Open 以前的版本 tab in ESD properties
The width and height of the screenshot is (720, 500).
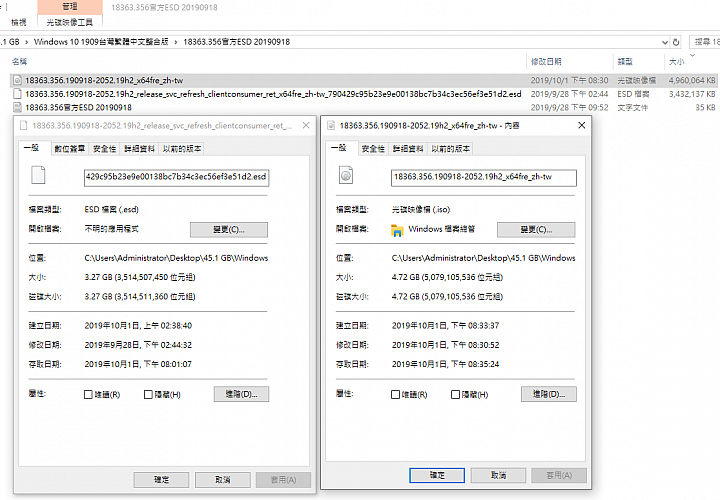point(182,149)
